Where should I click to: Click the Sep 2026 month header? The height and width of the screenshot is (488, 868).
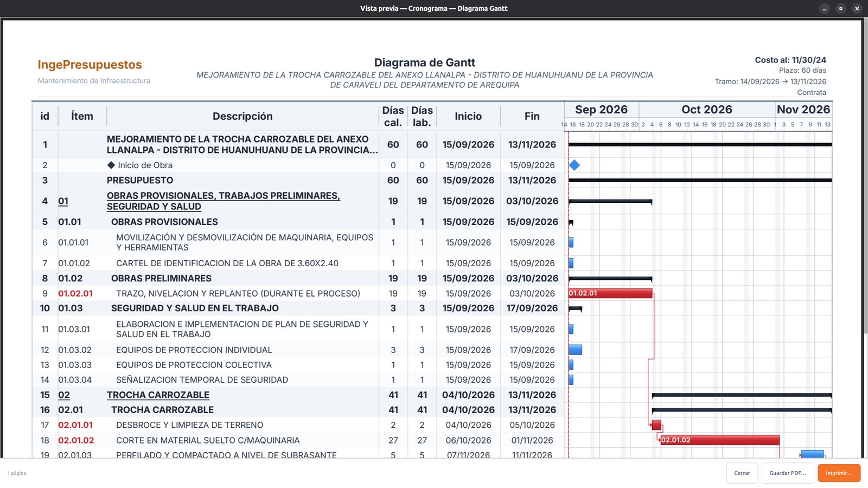[602, 110]
